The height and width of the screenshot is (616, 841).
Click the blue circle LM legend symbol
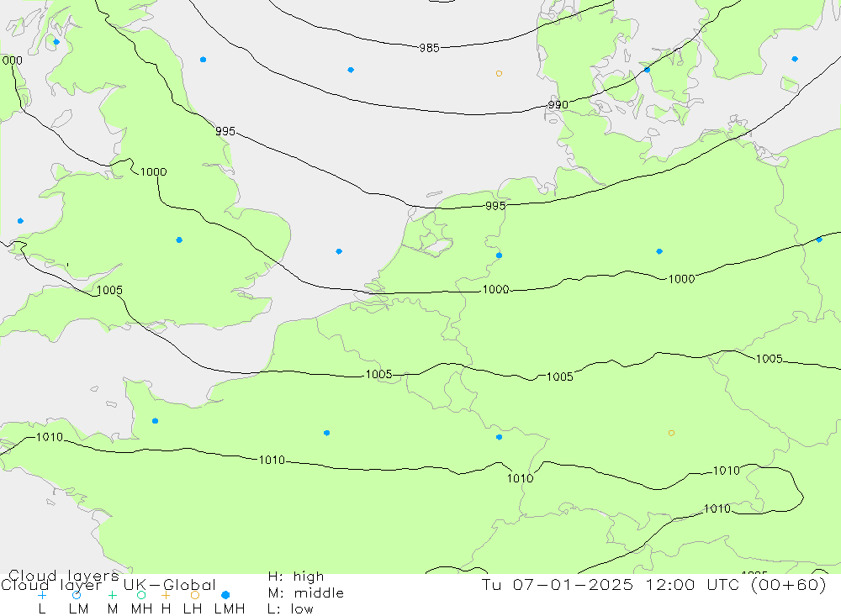(x=77, y=595)
